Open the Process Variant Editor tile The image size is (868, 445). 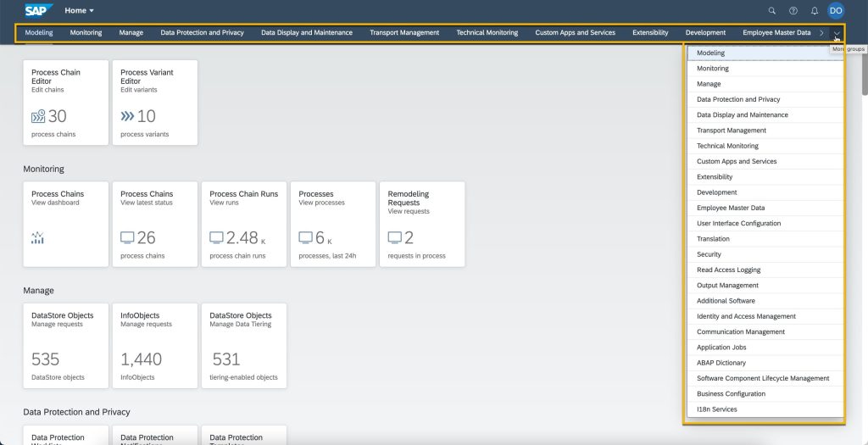click(155, 103)
